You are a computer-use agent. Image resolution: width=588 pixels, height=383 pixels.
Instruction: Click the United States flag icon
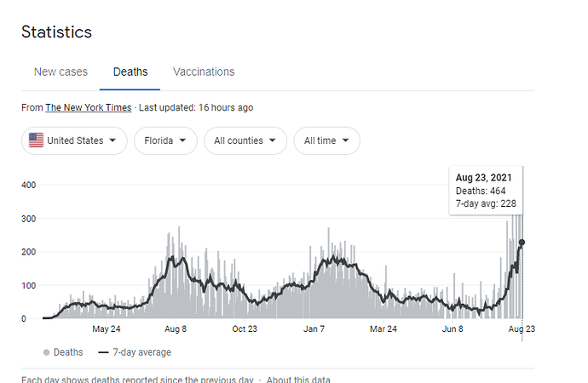pos(37,140)
